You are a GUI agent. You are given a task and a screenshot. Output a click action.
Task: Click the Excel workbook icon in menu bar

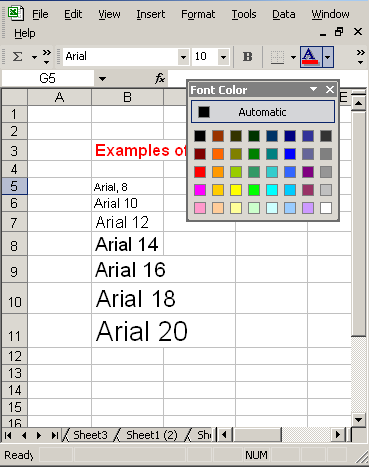coord(15,14)
